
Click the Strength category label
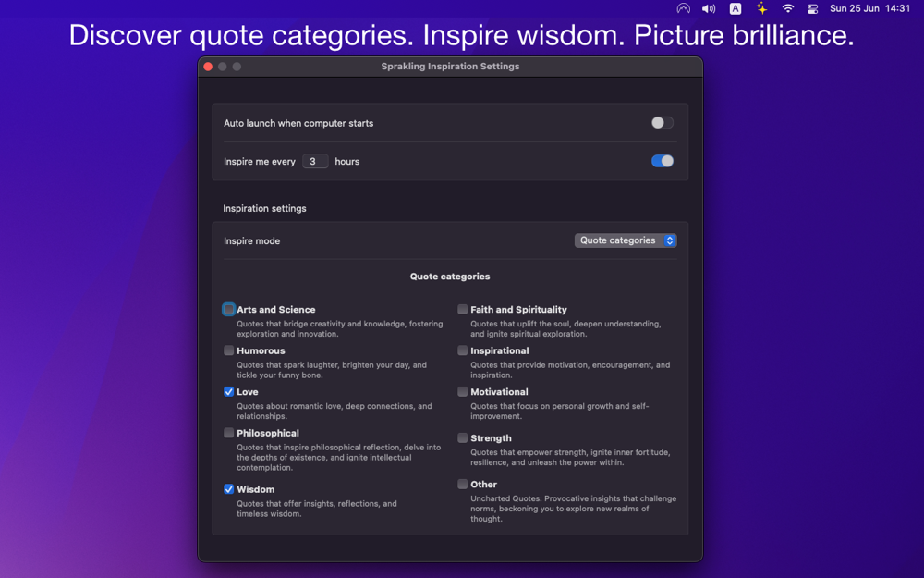491,437
